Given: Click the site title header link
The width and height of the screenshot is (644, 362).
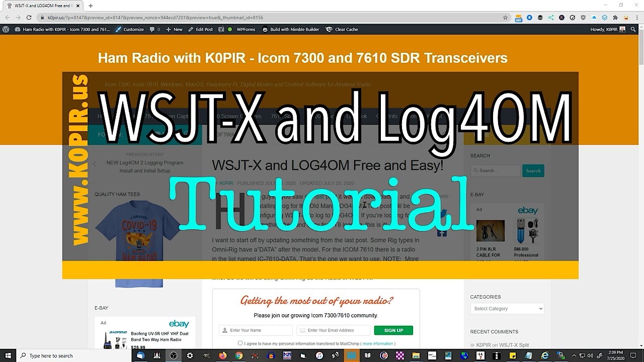Looking at the screenshot, I should click(302, 58).
